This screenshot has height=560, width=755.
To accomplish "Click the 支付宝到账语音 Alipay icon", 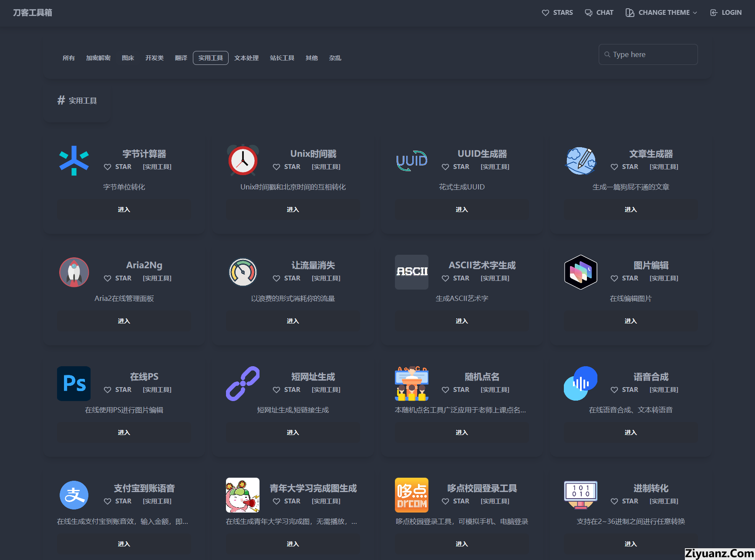I will tap(74, 495).
